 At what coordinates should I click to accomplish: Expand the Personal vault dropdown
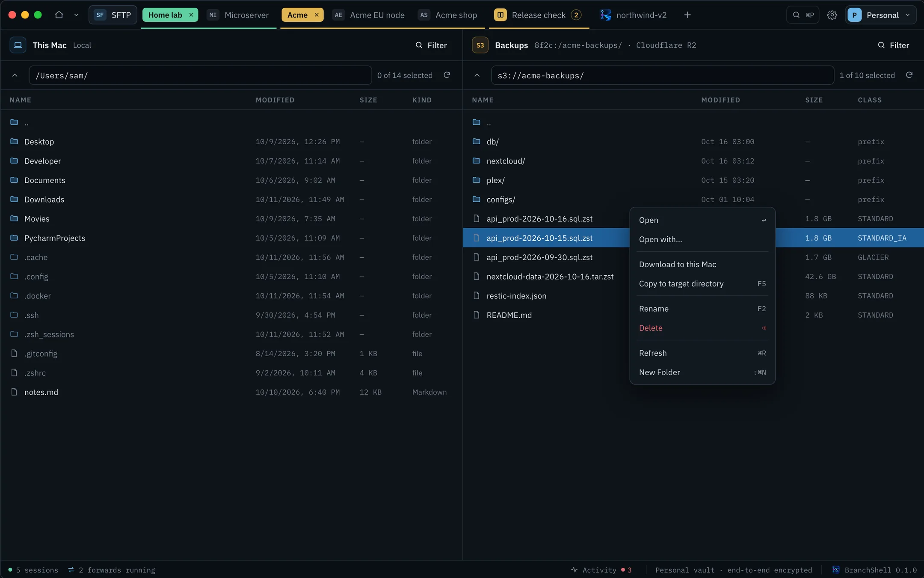(x=881, y=15)
